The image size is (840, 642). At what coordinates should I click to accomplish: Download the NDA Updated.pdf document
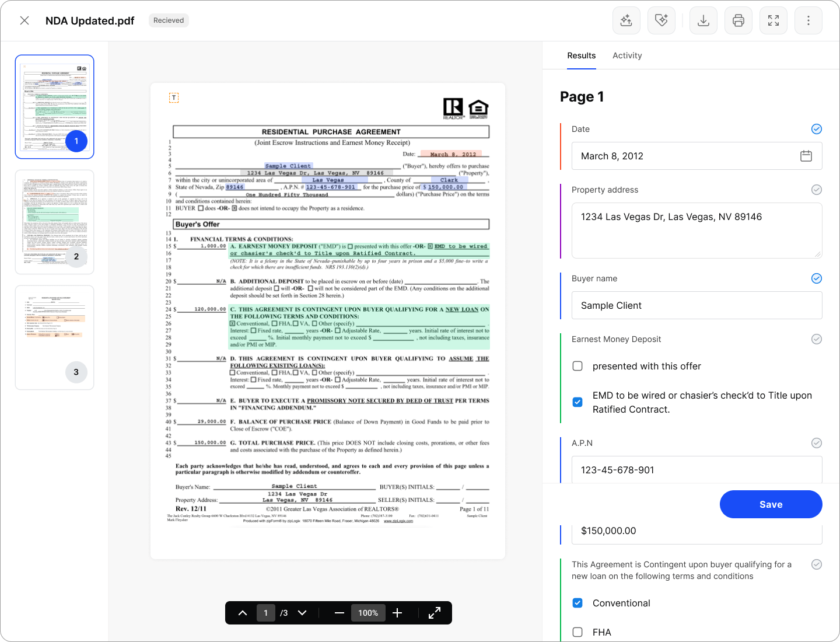[x=703, y=21]
